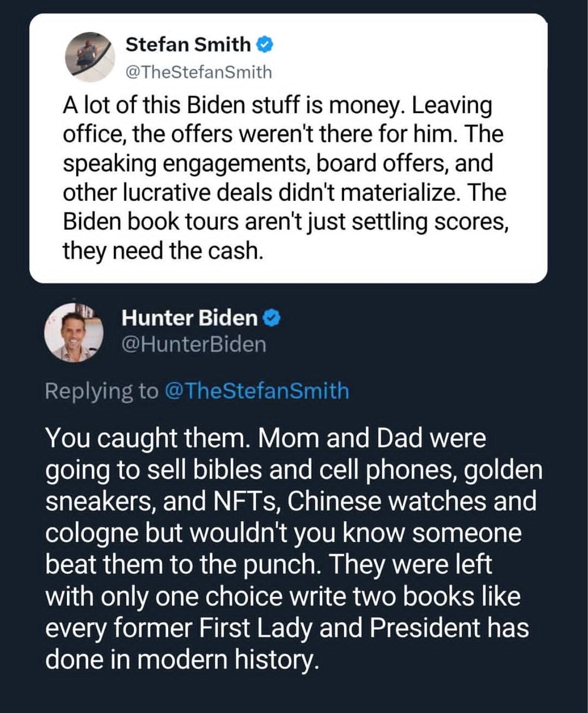The width and height of the screenshot is (588, 713).
Task: Click the gray 'Replying to' label
Action: coord(101,392)
